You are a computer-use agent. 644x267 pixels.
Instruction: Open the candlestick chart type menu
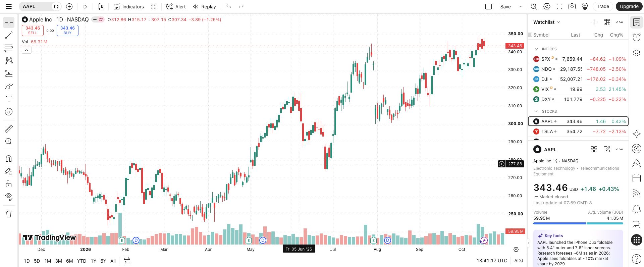tap(101, 6)
